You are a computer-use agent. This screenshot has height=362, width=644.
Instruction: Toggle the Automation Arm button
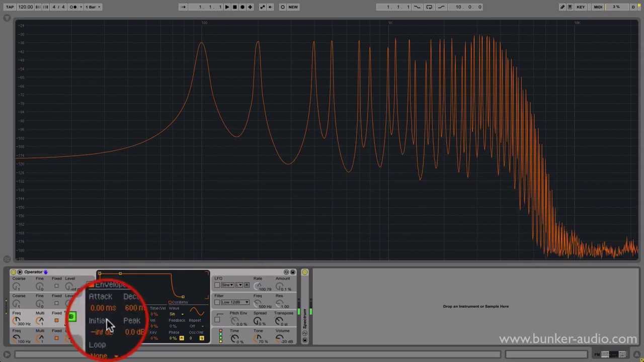(x=262, y=7)
